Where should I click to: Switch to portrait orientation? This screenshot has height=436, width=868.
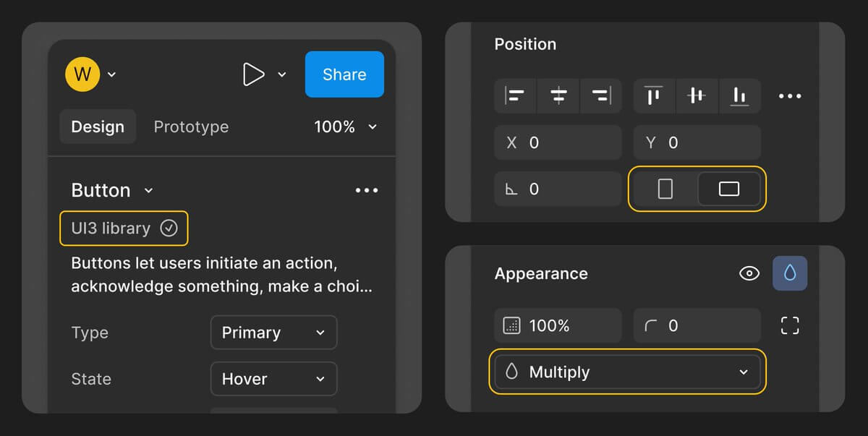[665, 189]
